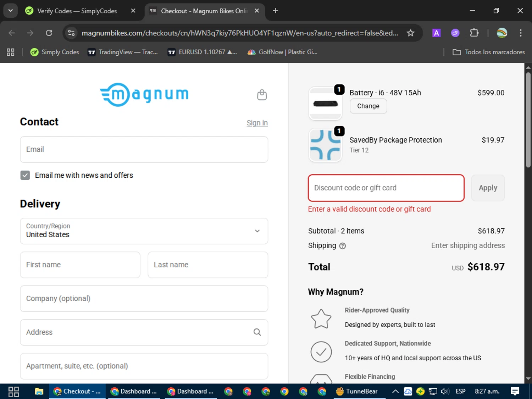The image size is (532, 399).
Task: Open Windows Task View button
Action: coord(13,392)
